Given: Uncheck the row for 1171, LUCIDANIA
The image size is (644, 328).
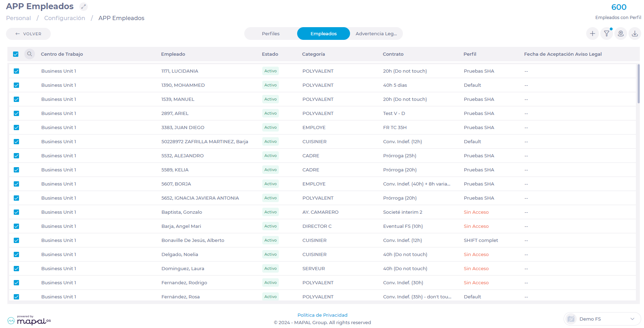Looking at the screenshot, I should 16,71.
